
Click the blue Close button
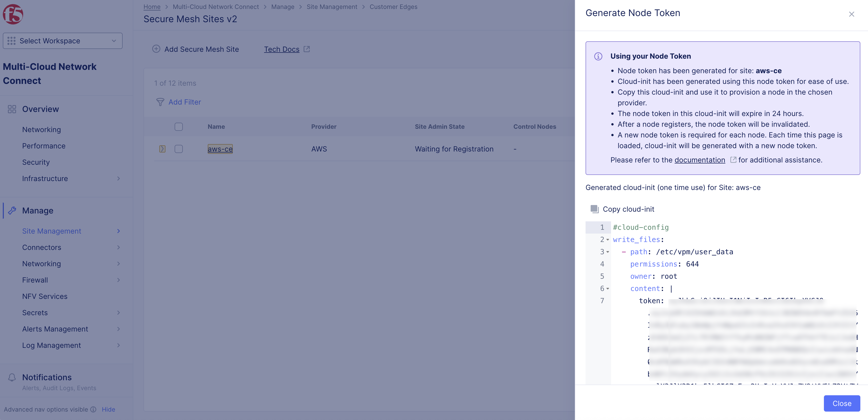click(x=841, y=403)
